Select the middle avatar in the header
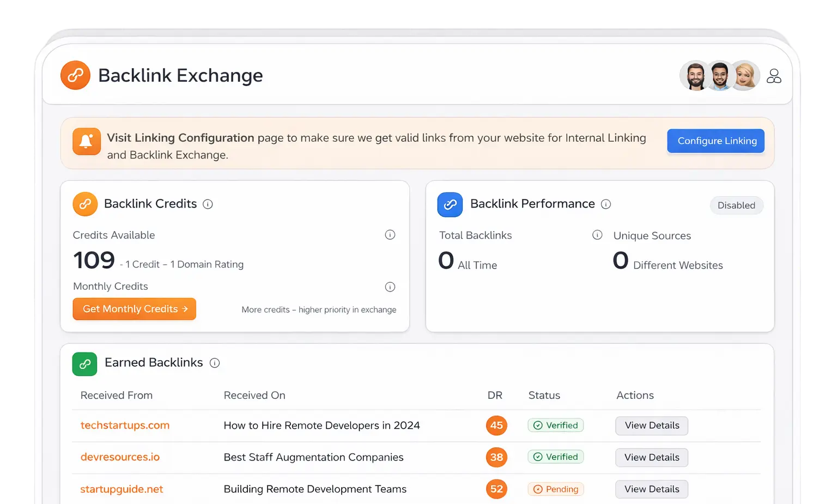This screenshot has width=837, height=504. tap(720, 76)
